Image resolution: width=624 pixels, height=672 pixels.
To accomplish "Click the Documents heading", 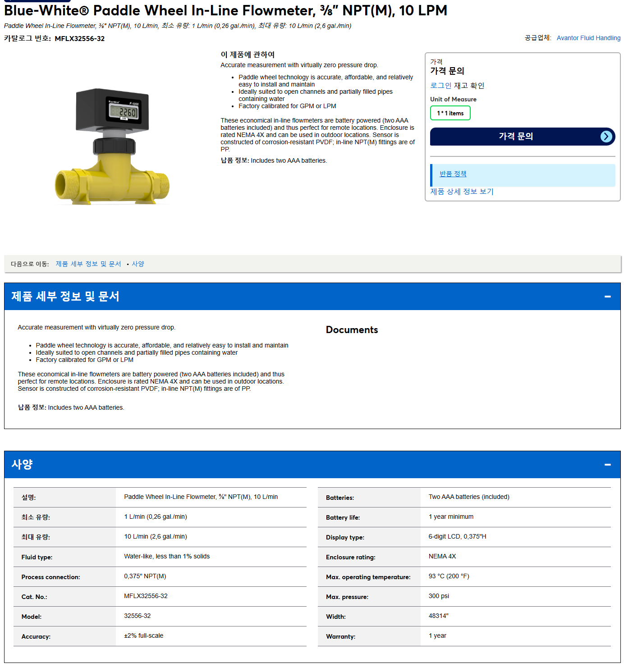I will [352, 330].
